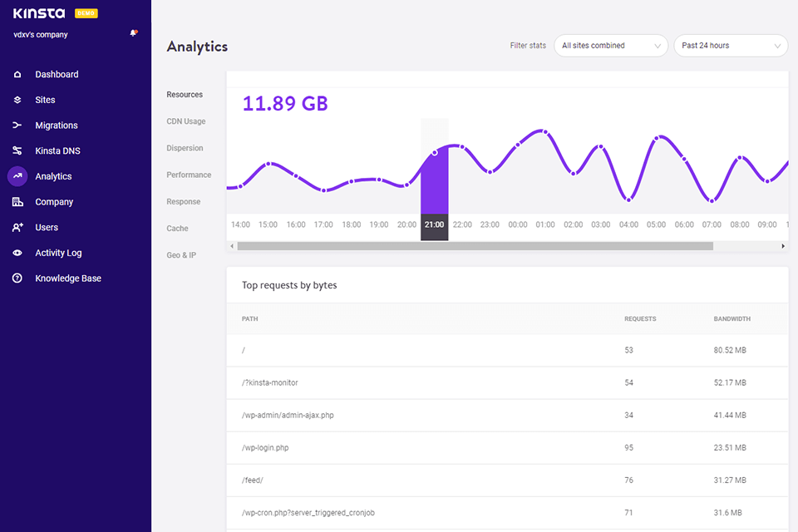
Task: Switch to the CDN Usage tab
Action: pos(188,121)
